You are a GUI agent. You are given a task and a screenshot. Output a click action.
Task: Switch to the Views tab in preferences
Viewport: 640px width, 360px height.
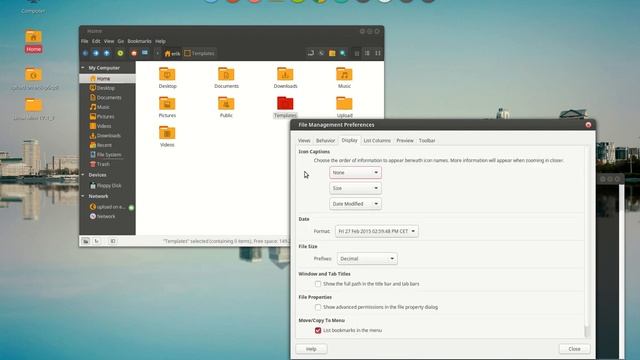tap(304, 140)
